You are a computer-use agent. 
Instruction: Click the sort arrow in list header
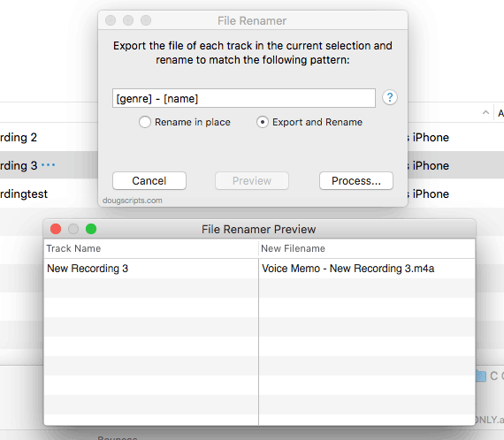tap(485, 112)
